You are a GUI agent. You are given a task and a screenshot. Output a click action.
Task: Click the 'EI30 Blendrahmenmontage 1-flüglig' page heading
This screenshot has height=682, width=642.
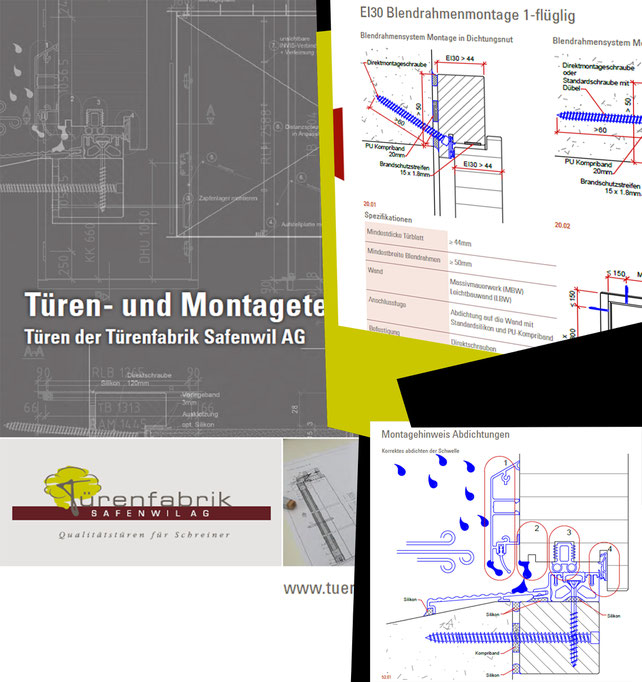tap(468, 14)
